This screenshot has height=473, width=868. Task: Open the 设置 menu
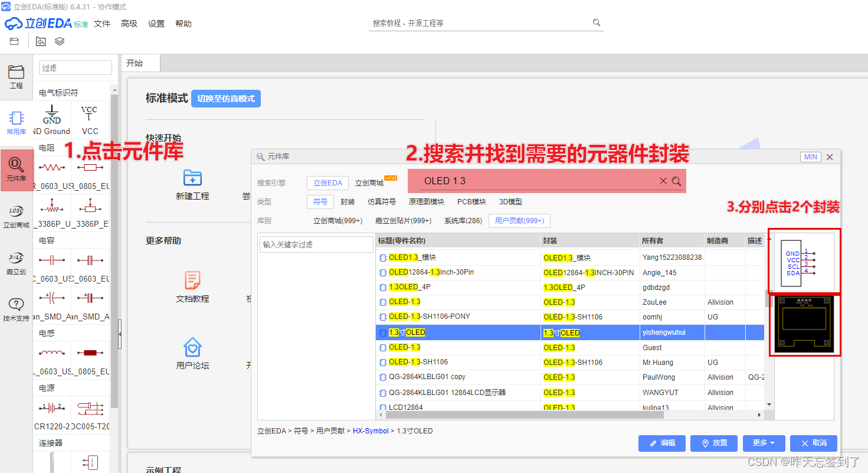tap(156, 24)
